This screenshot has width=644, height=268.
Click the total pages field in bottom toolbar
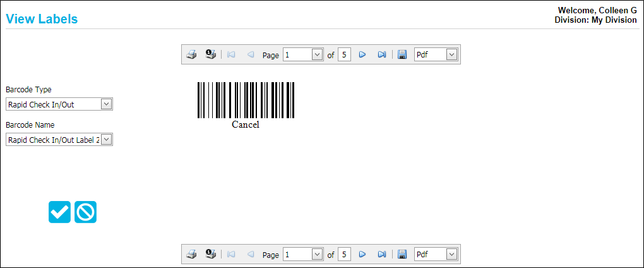coord(344,255)
